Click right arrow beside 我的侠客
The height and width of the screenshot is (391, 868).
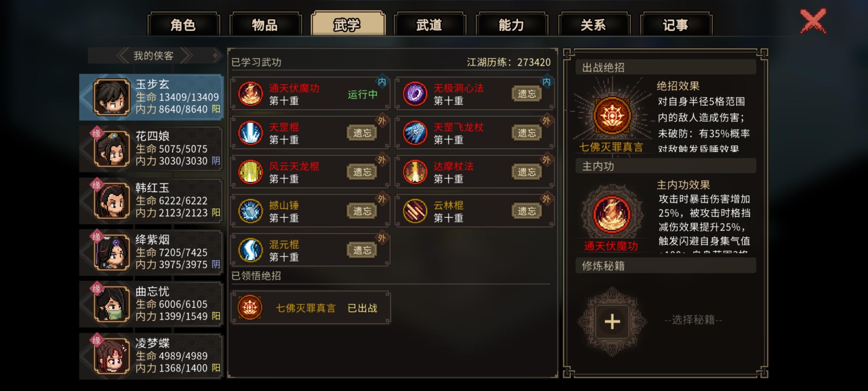tap(186, 56)
